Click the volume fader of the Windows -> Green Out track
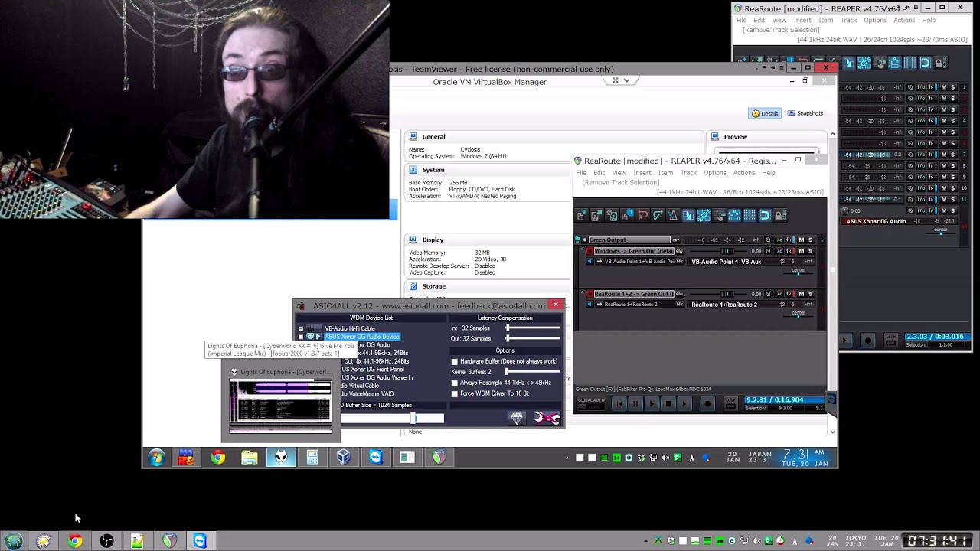The image size is (980, 551). point(728,251)
